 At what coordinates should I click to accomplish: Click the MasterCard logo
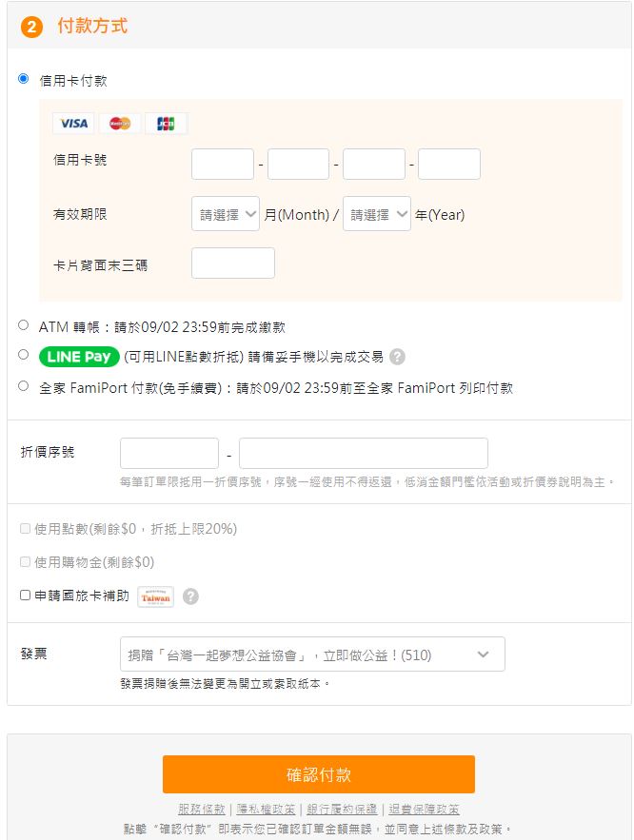(120, 124)
